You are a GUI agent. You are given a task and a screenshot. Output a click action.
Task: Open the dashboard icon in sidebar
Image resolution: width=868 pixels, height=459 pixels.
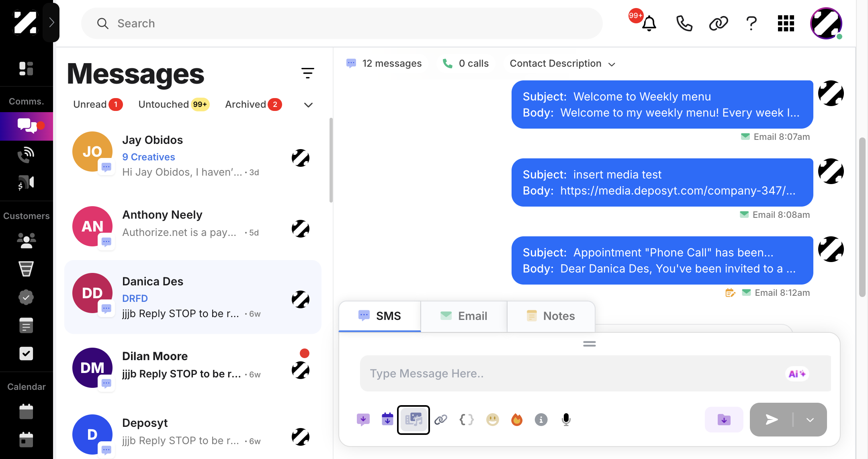[x=26, y=69]
